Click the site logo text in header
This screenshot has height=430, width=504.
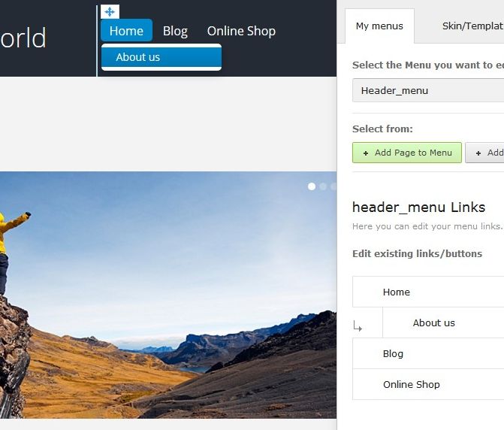coord(23,38)
